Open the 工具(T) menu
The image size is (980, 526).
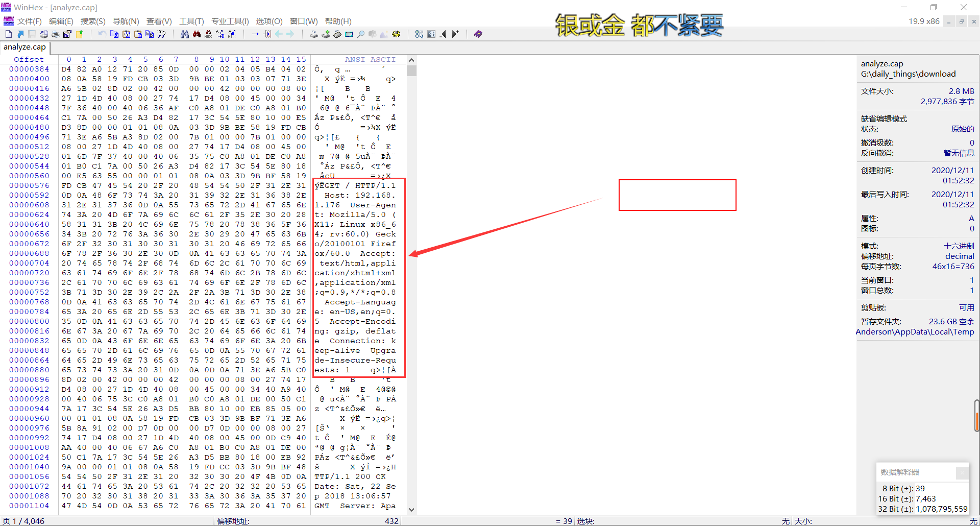click(x=191, y=21)
